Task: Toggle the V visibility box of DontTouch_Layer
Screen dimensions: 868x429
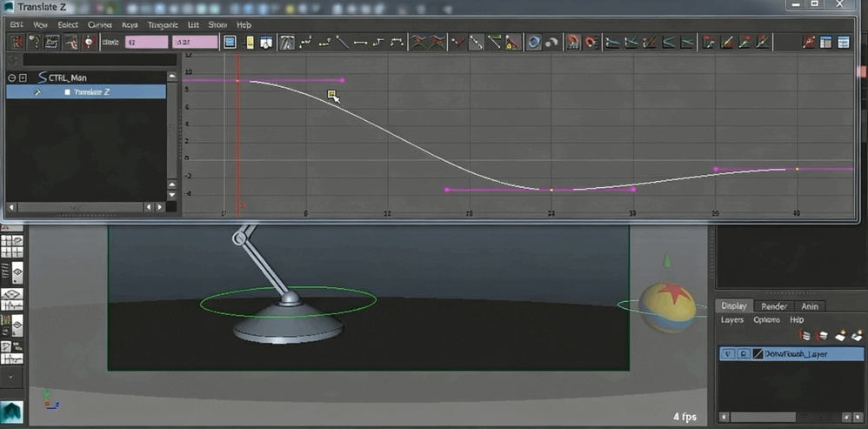Action: (728, 354)
